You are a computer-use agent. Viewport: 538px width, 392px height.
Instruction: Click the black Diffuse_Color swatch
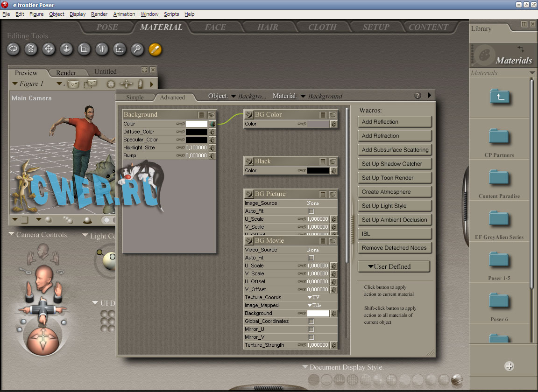click(x=197, y=132)
